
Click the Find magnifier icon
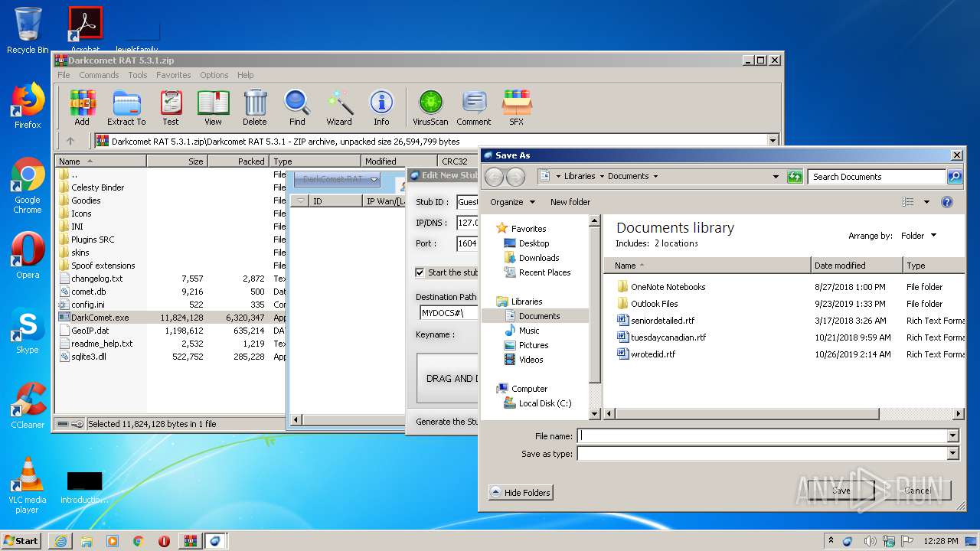[297, 108]
